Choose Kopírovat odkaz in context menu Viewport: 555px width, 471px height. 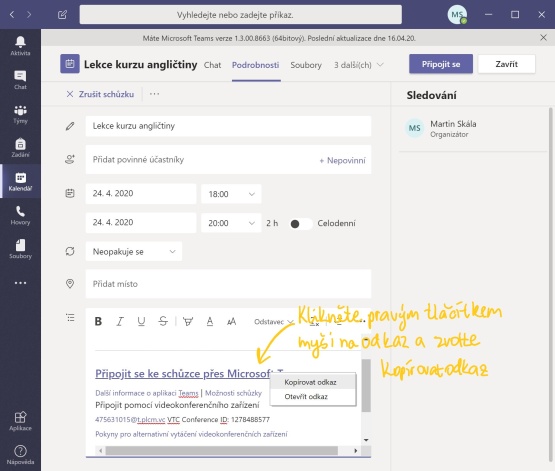point(313,382)
